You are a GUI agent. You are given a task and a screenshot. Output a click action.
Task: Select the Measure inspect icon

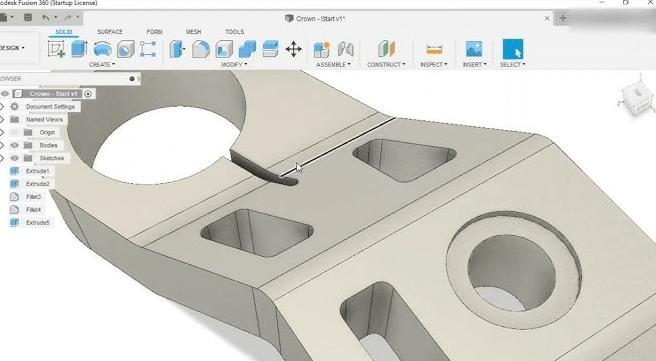[x=434, y=50]
